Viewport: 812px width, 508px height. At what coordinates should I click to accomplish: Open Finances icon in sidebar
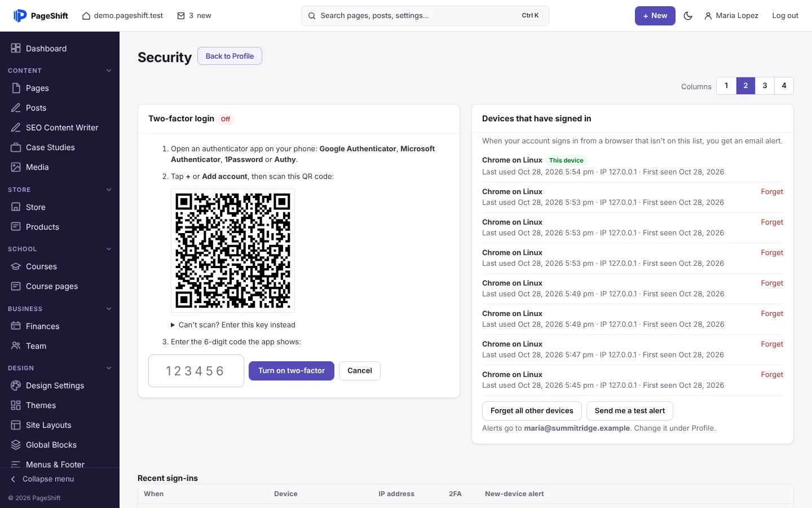[16, 326]
